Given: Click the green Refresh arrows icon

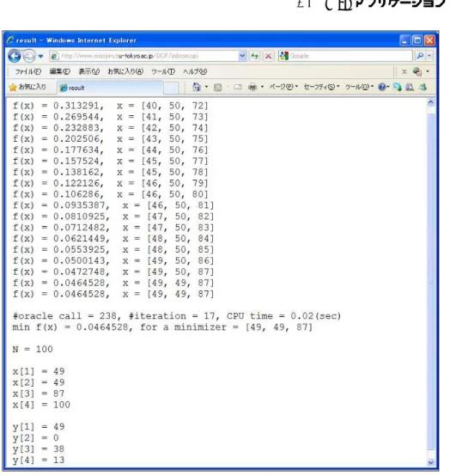Looking at the screenshot, I should pos(255,56).
